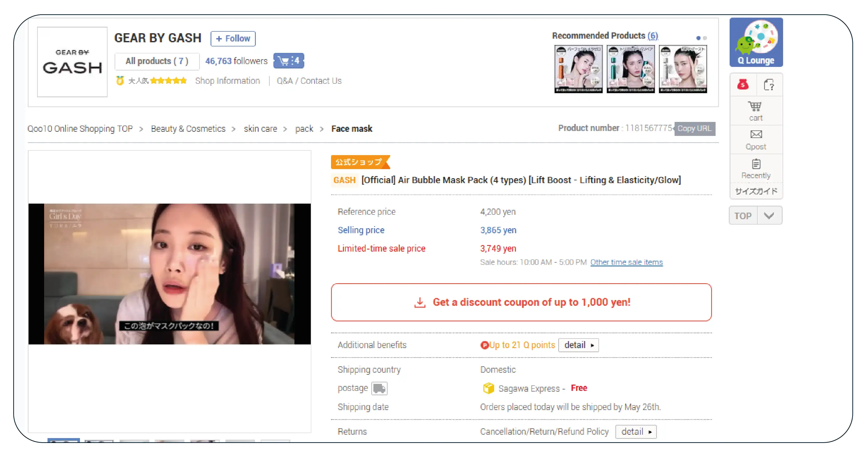Click the product title Air Bubble Mask Pack

521,180
